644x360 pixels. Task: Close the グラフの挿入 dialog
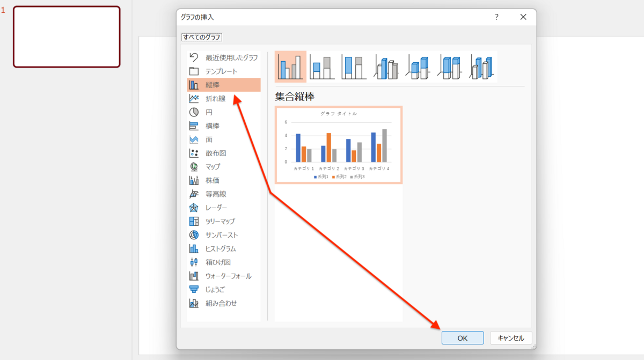(x=523, y=17)
